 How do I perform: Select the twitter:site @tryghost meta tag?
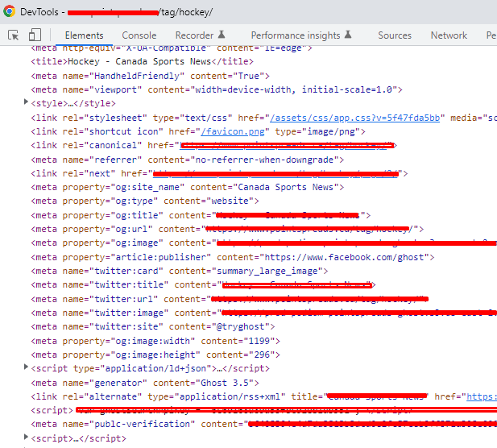pos(153,326)
